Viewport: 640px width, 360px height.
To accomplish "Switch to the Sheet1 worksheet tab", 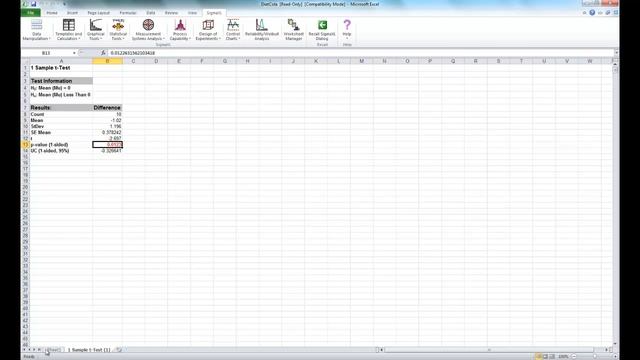I will pos(54,350).
